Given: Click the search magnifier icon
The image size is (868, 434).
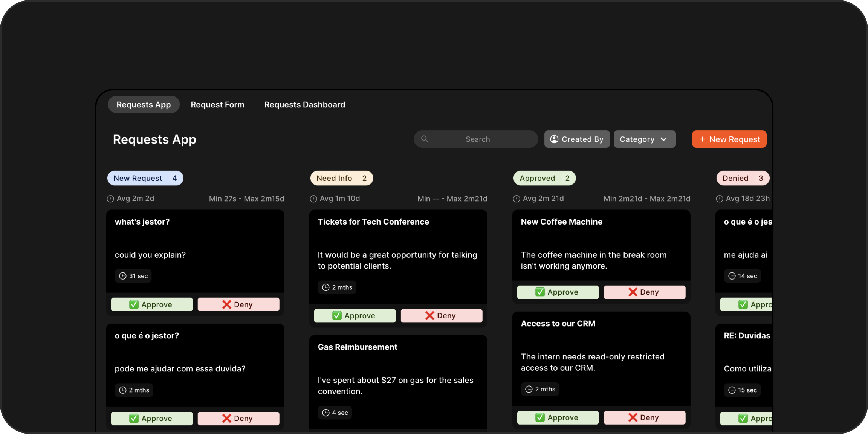Looking at the screenshot, I should 425,139.
